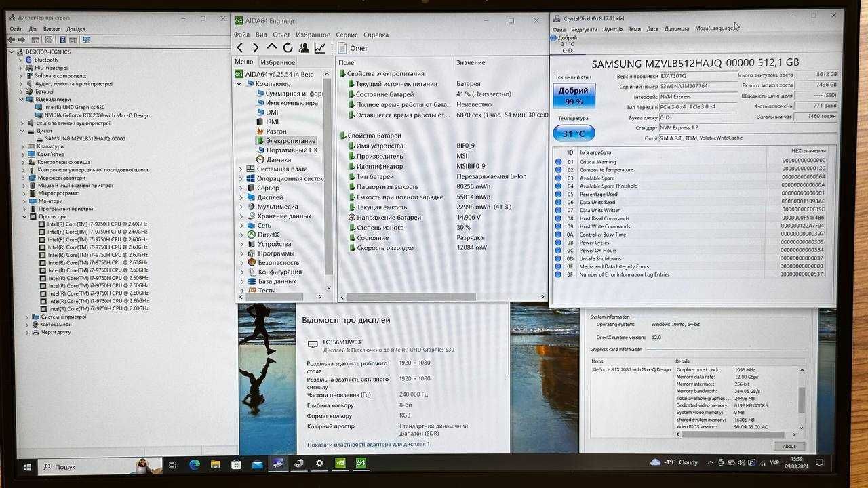Viewport: 868px width, 488px height.
Task: Open Диск menu in CrystalDiskInfo
Action: (652, 29)
